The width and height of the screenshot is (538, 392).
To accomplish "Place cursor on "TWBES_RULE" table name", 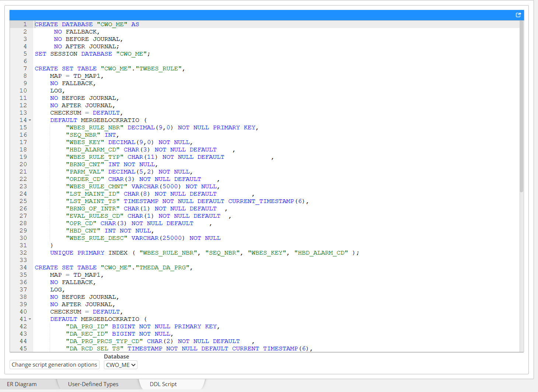I will click(x=158, y=69).
